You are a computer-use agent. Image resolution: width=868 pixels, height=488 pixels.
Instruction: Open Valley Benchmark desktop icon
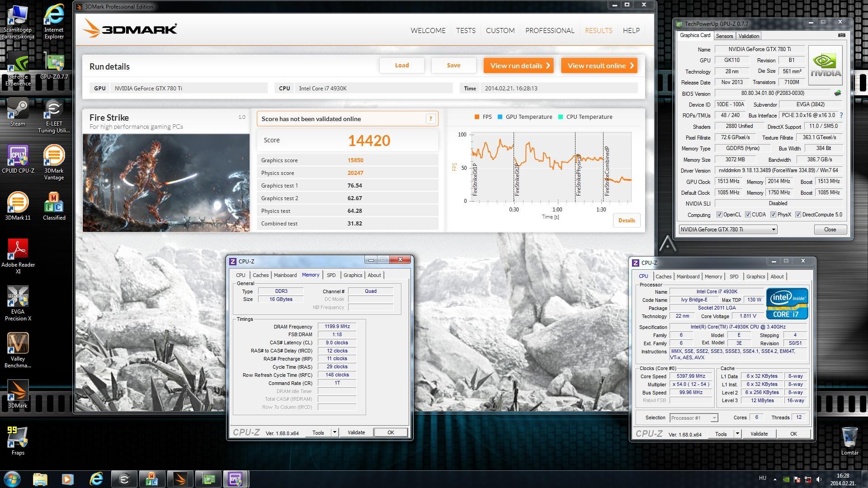pyautogui.click(x=18, y=351)
